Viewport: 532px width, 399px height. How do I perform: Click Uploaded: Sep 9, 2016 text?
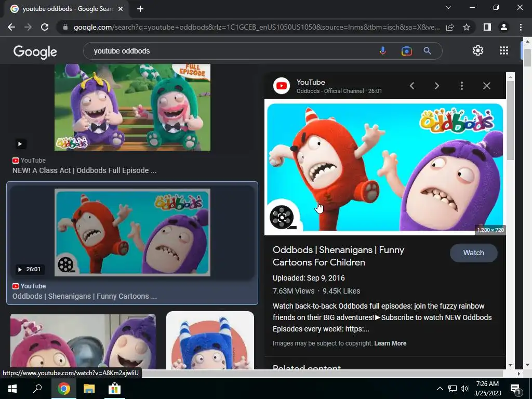(x=309, y=278)
